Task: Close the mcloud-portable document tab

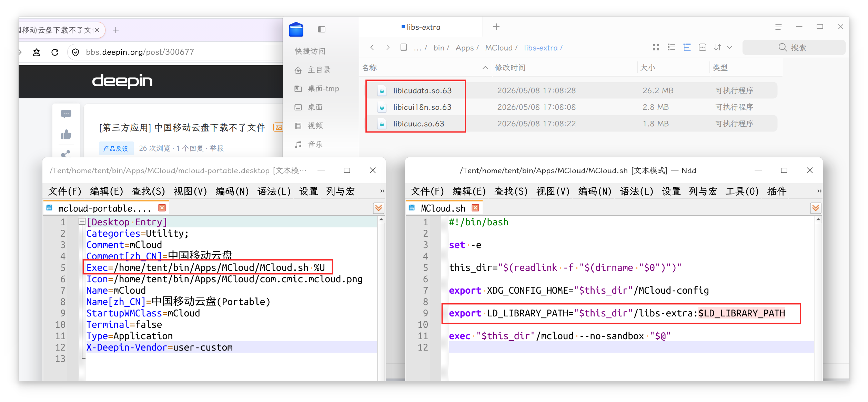Action: (x=162, y=208)
